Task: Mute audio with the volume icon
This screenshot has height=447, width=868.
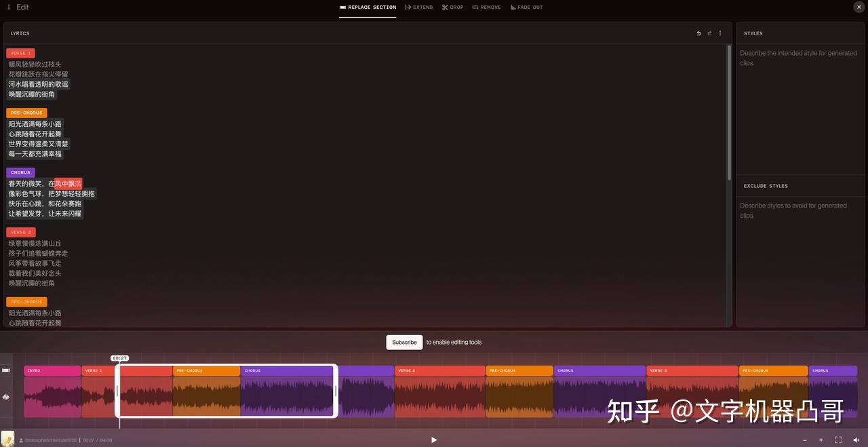Action: click(x=856, y=440)
